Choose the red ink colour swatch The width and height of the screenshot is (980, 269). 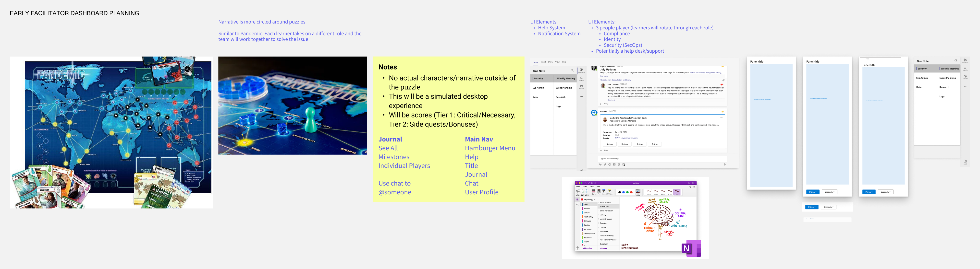point(632,192)
